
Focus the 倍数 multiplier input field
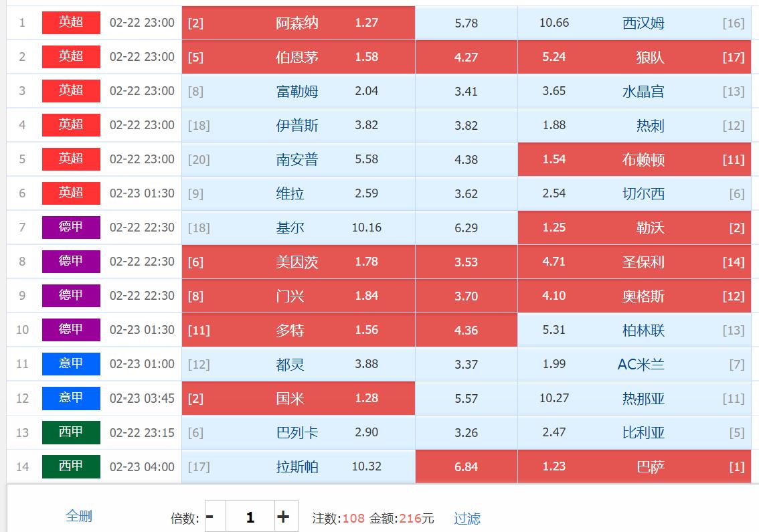[250, 517]
